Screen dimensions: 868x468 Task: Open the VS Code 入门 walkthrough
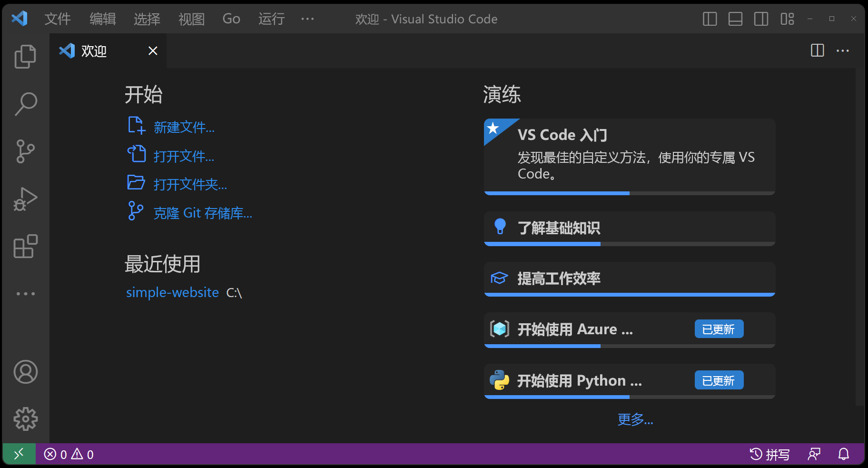click(x=630, y=157)
